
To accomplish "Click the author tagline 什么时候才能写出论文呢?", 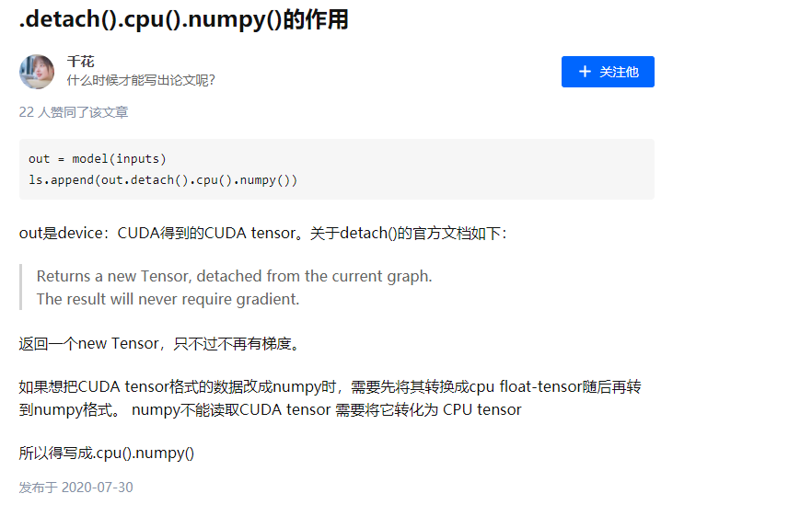I will pyautogui.click(x=141, y=80).
